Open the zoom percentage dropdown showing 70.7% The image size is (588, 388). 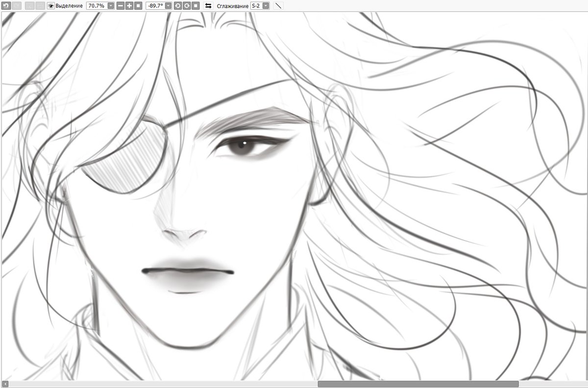pyautogui.click(x=110, y=6)
